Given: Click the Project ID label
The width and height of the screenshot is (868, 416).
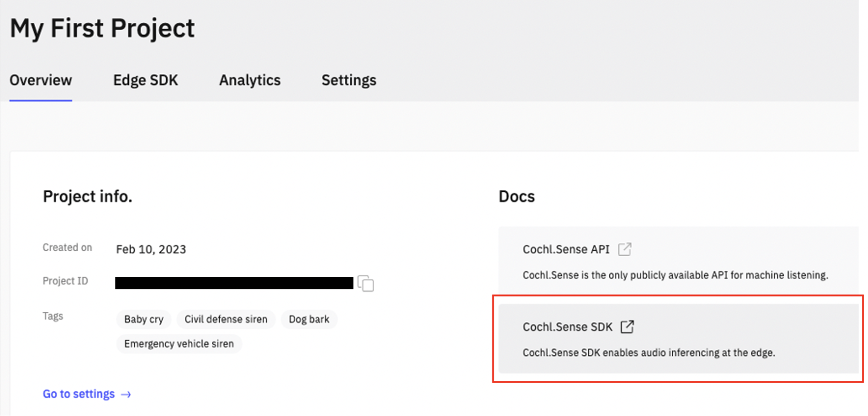Looking at the screenshot, I should 65,281.
